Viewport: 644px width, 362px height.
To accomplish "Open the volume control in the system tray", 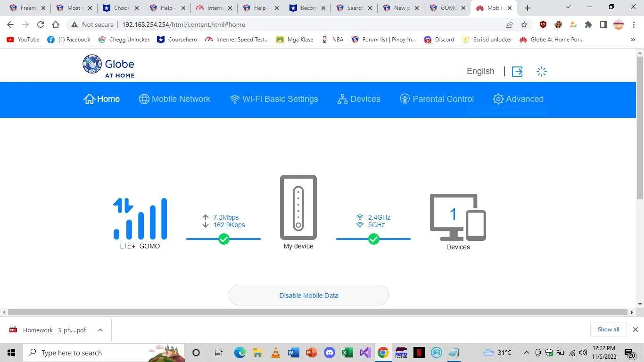I will (583, 353).
